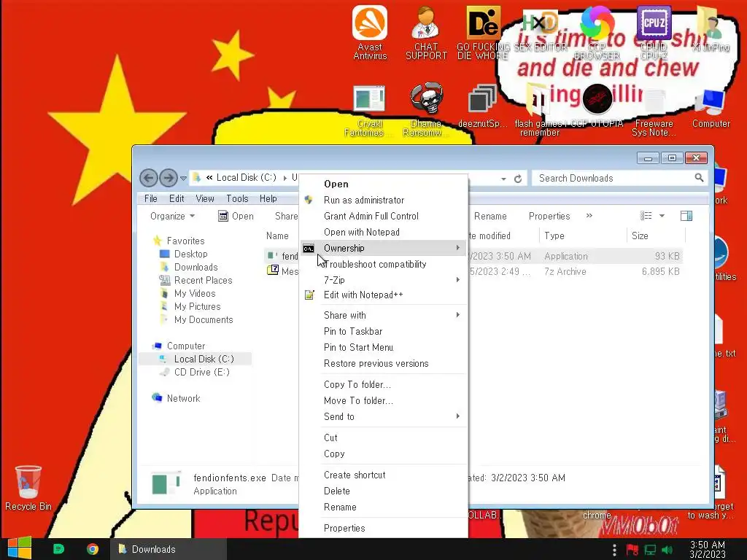This screenshot has height=560, width=747.
Task: Select Edit with Notepad++
Action: [363, 295]
